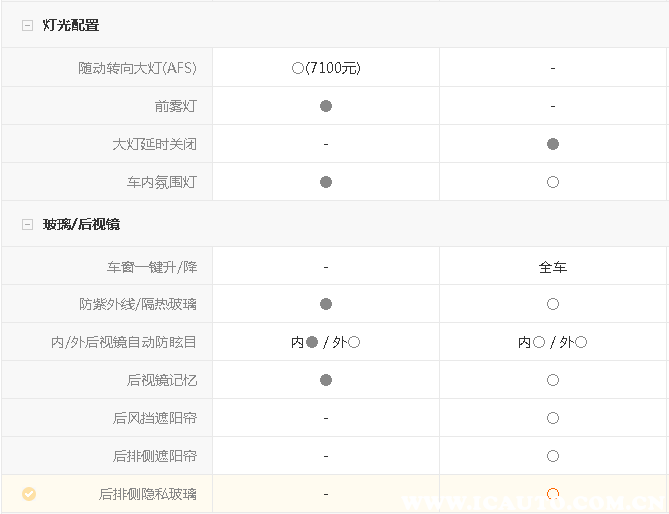Click the orange checkmark beside 后排侧隐私玻璃
This screenshot has height=514, width=669.
tap(29, 493)
